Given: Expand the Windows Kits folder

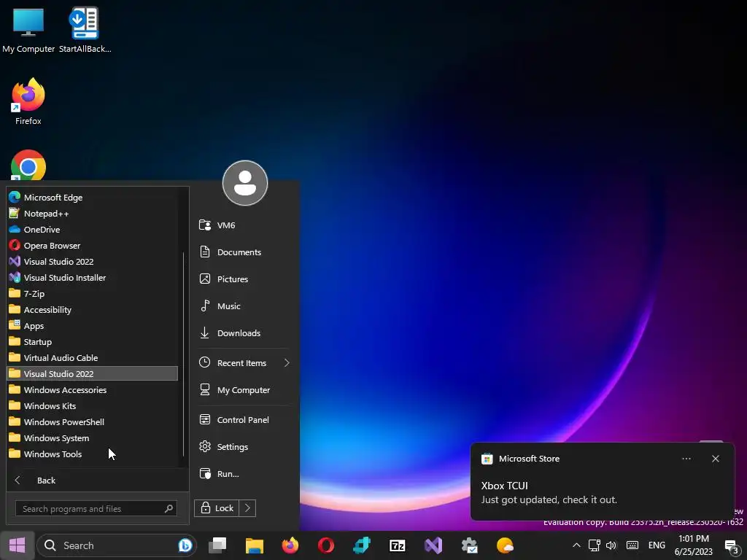Looking at the screenshot, I should tap(92, 405).
